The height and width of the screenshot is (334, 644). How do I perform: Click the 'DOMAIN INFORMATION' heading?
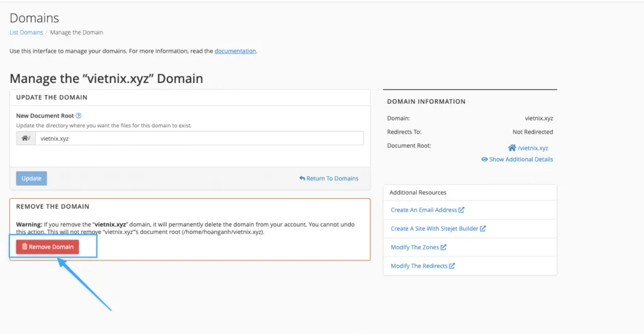click(426, 101)
